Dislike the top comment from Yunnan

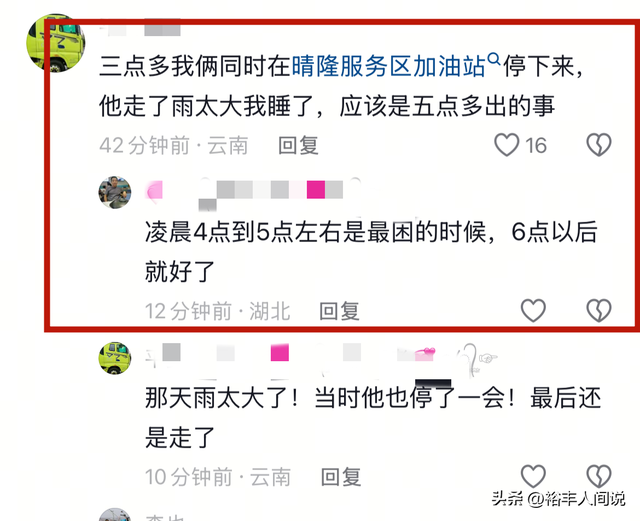[x=599, y=145]
